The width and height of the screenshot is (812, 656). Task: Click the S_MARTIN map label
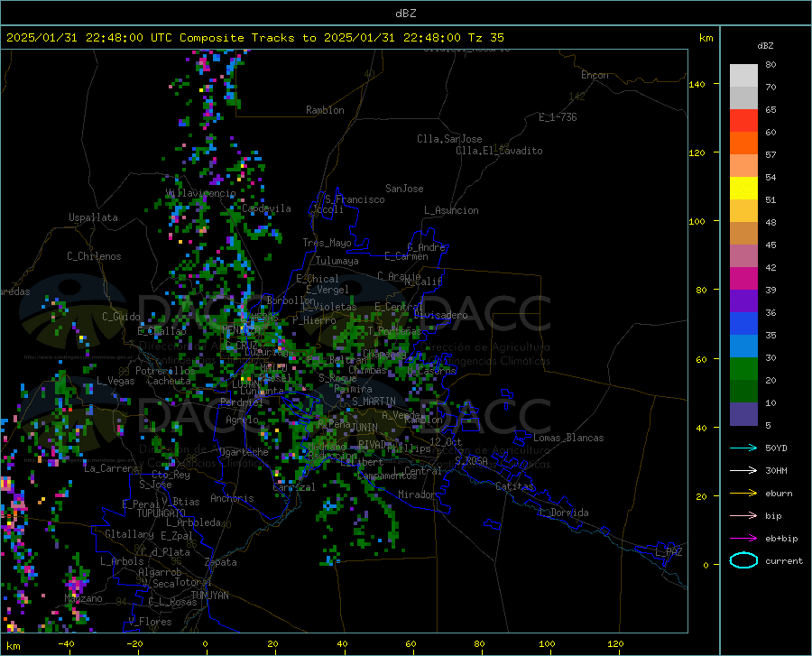(x=374, y=402)
